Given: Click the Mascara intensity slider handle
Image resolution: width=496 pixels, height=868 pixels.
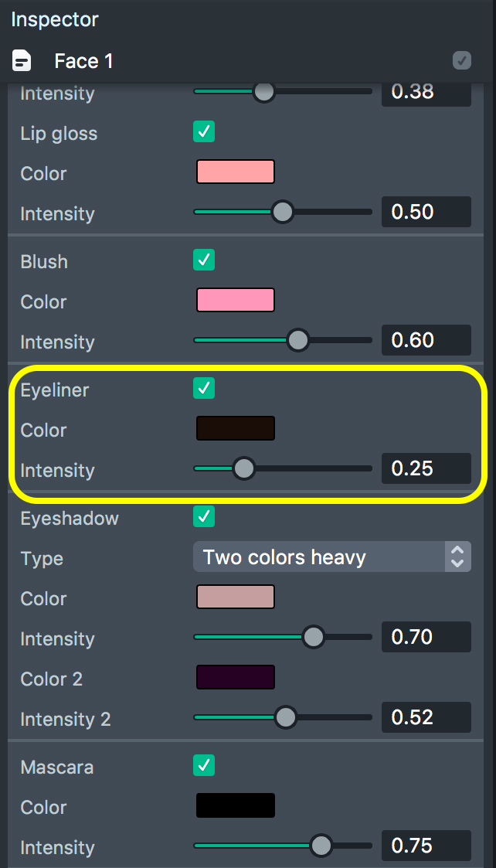Looking at the screenshot, I should pyautogui.click(x=321, y=846).
